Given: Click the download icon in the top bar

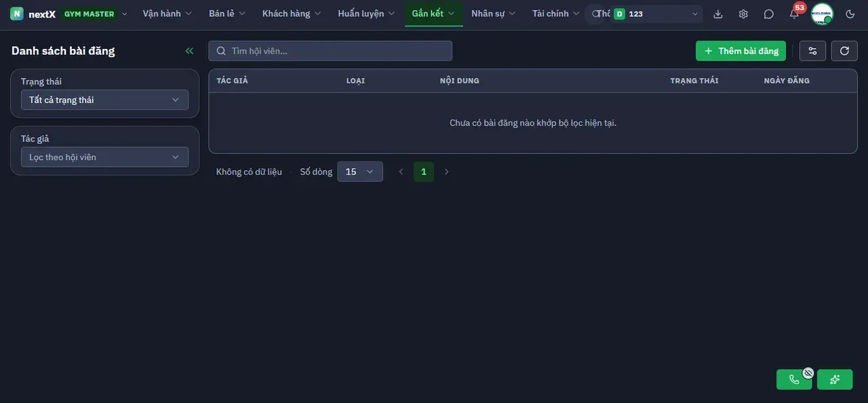Looking at the screenshot, I should (x=718, y=14).
